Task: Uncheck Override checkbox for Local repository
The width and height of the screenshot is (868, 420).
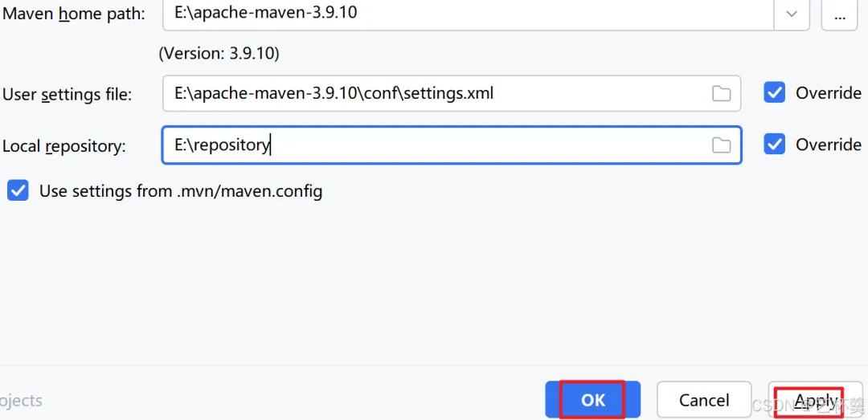Action: coord(775,145)
